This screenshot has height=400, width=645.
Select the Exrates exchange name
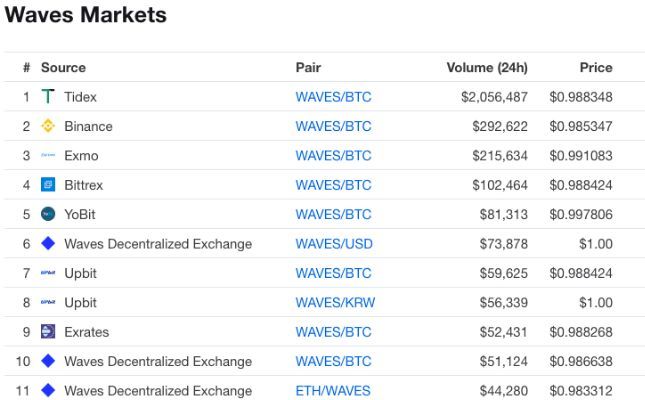(86, 332)
